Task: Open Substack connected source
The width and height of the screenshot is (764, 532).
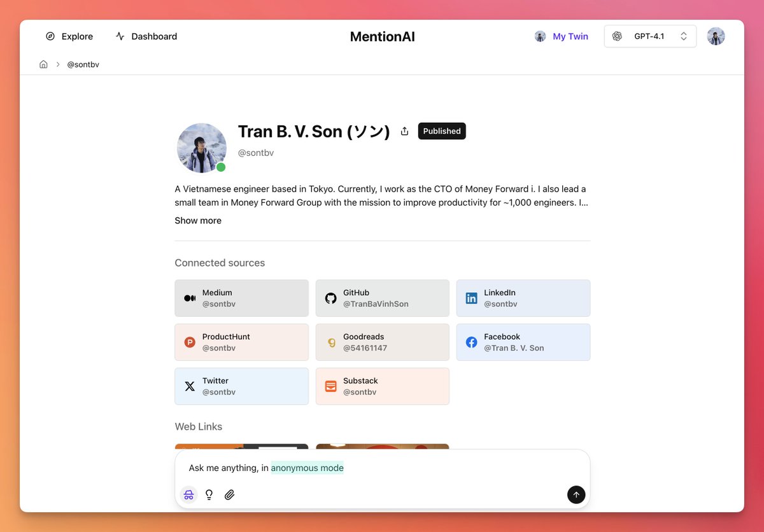Action: 382,386
